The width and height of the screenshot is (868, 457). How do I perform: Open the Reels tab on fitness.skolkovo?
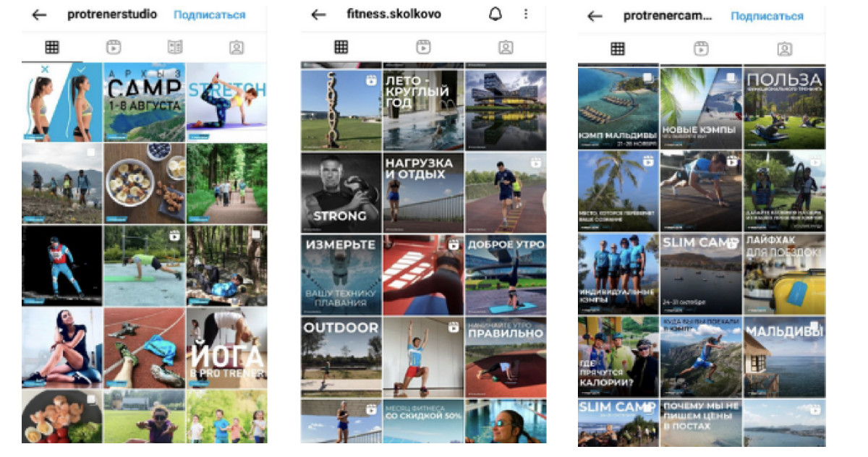click(423, 47)
